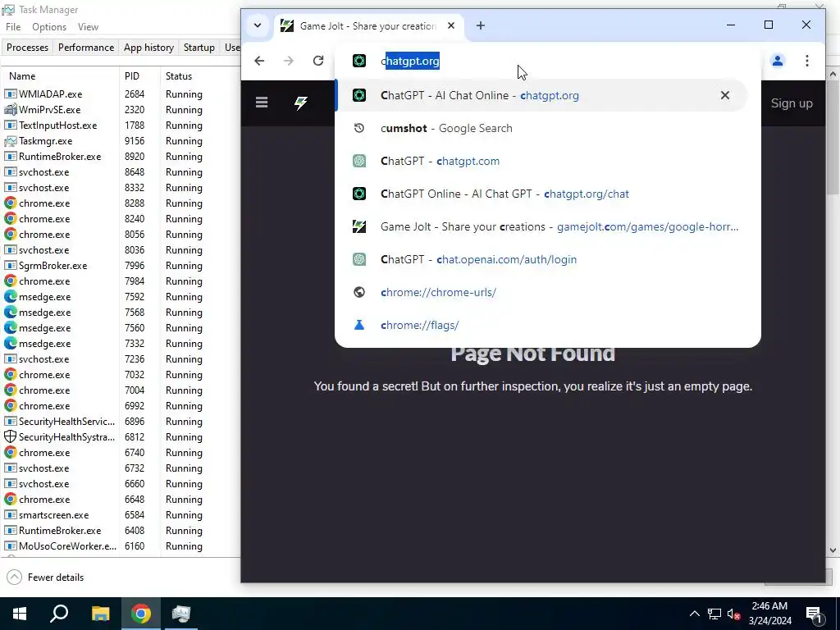Open Chrome's three-dot menu
This screenshot has width=840, height=630.
(807, 61)
